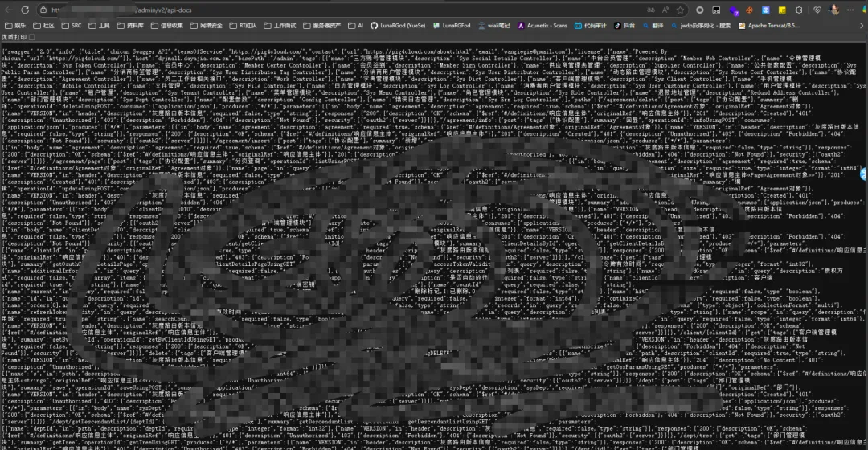Image resolution: width=868 pixels, height=450 pixels.
Task: Open the RT红队 bookmark folder
Action: 243,26
